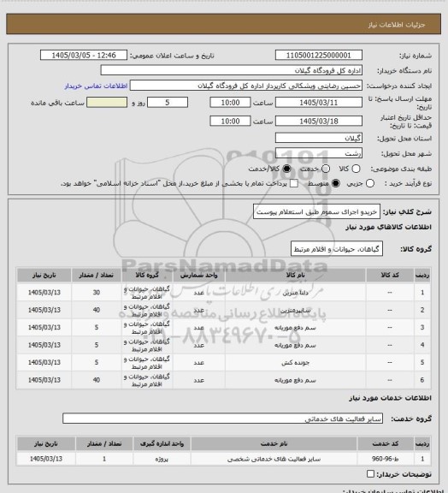Click سم دفع موریانه in row 6
The image size is (448, 493).
[295, 380]
